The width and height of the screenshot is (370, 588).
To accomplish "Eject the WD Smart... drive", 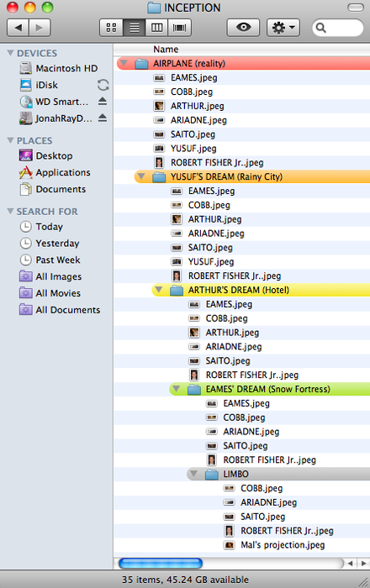I will [x=103, y=102].
